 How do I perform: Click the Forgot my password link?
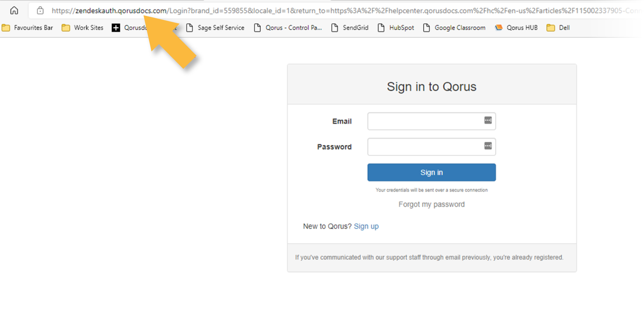click(x=432, y=204)
